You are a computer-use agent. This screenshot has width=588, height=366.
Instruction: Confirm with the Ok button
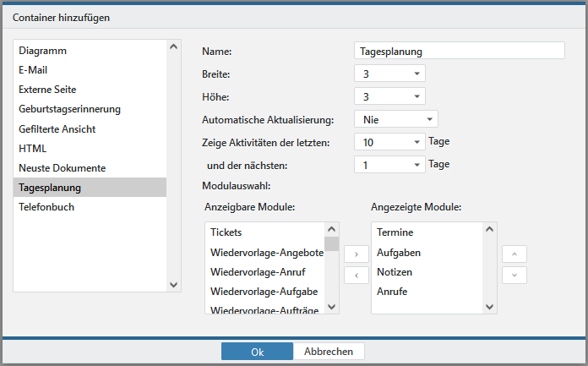tap(257, 352)
